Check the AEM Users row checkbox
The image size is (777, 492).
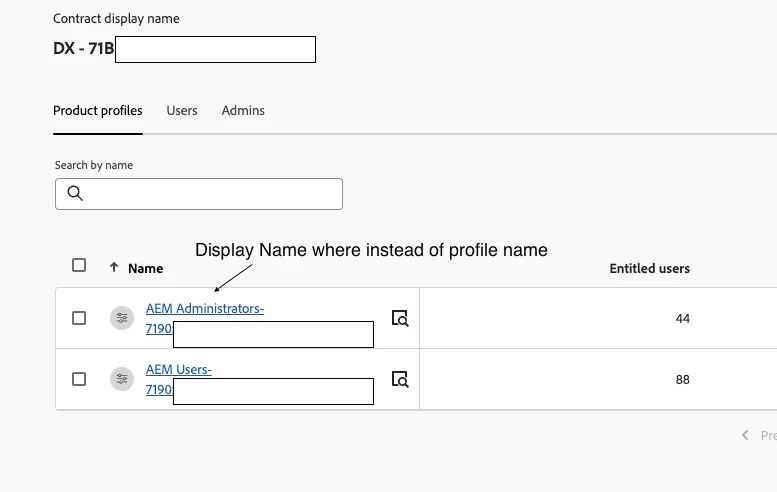[79, 379]
